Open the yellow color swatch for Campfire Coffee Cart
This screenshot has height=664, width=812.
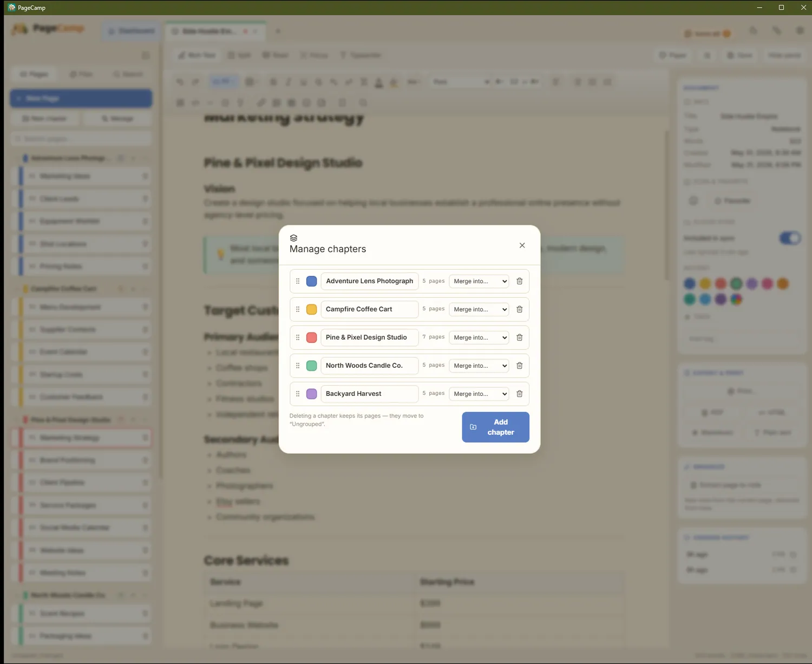(311, 309)
